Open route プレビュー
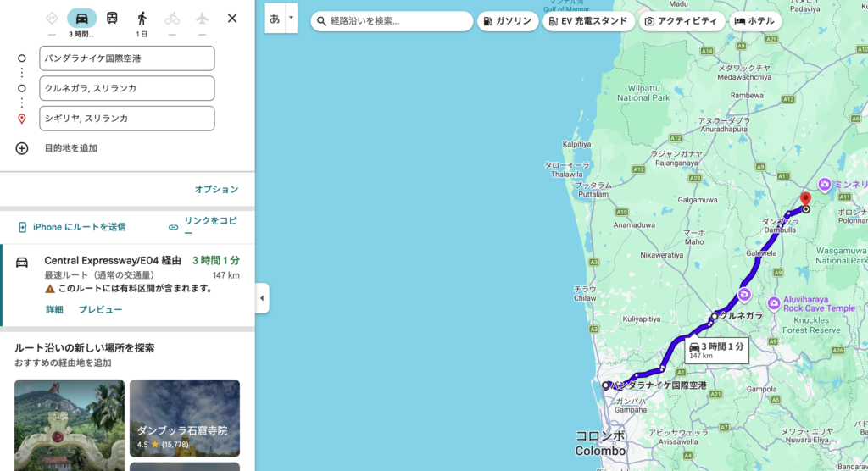The width and height of the screenshot is (868, 471). [x=100, y=309]
